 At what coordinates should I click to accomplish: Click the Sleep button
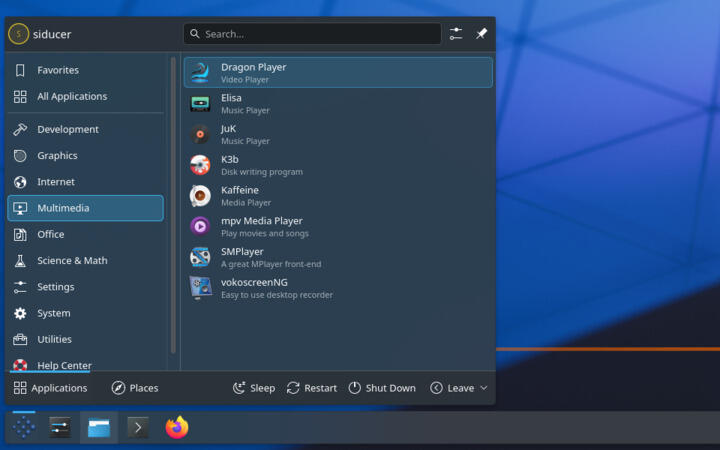point(254,388)
